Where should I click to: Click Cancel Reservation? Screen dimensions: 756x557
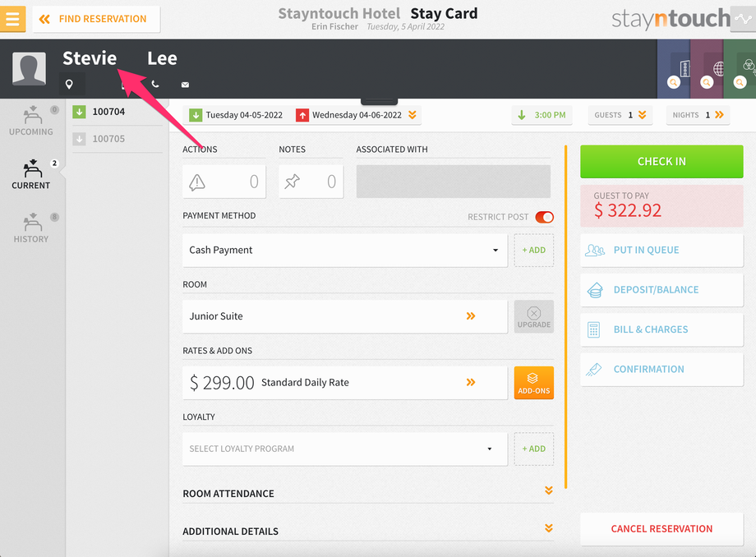pos(661,528)
